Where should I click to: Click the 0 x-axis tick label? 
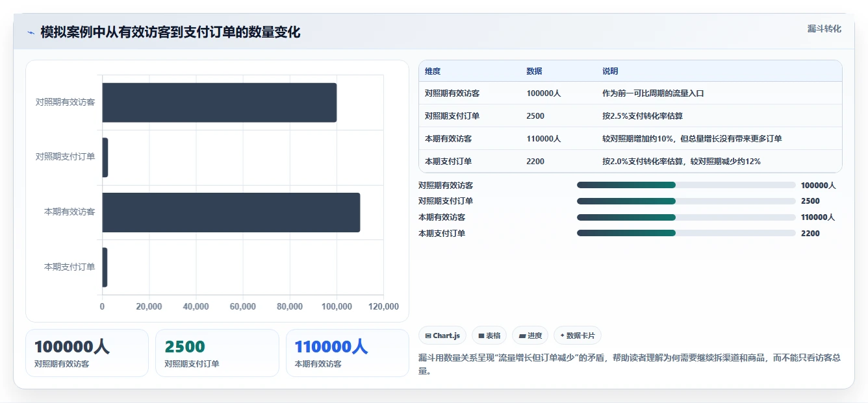coord(102,307)
